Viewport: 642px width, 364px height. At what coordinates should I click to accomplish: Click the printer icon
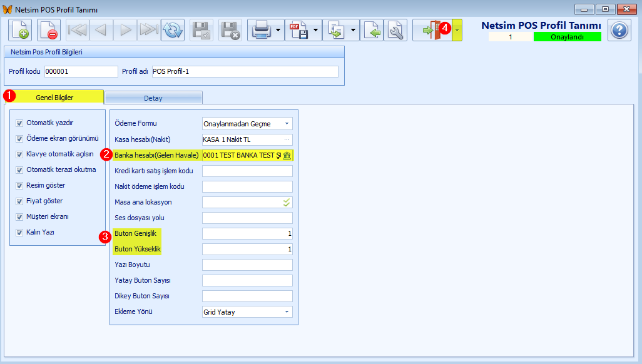260,30
